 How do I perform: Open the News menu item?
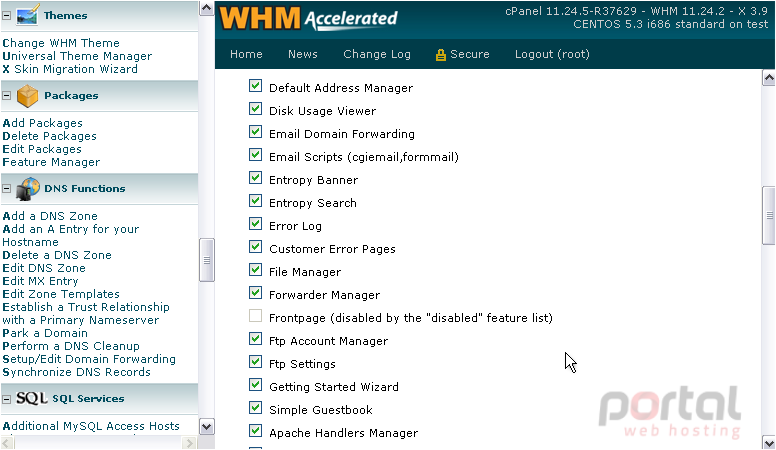point(303,54)
